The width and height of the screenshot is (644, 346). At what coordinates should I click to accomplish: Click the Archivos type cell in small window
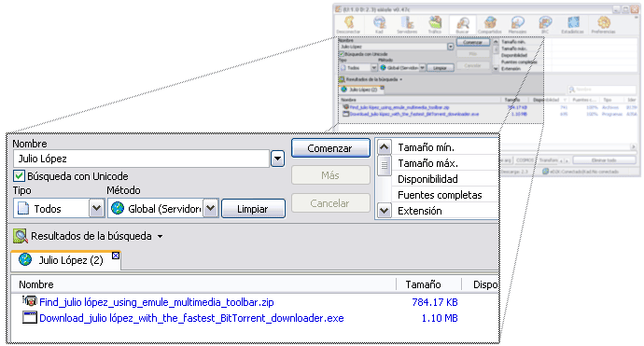coord(609,107)
